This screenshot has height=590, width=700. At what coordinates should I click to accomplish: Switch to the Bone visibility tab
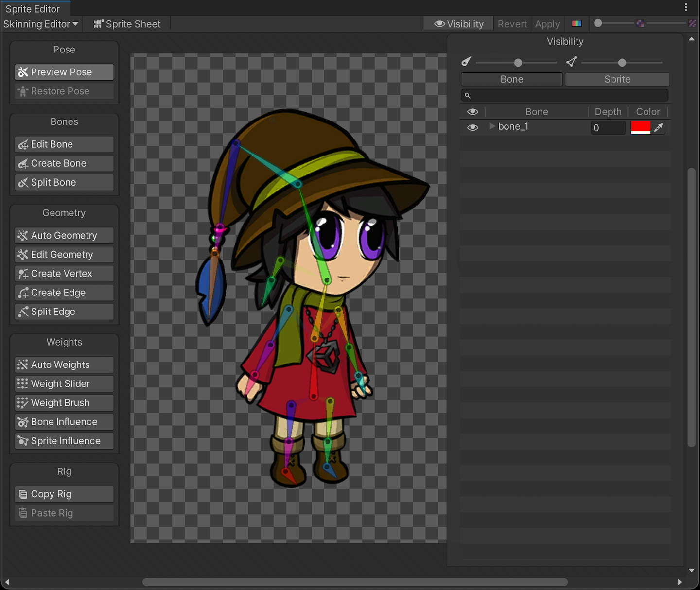pyautogui.click(x=511, y=79)
